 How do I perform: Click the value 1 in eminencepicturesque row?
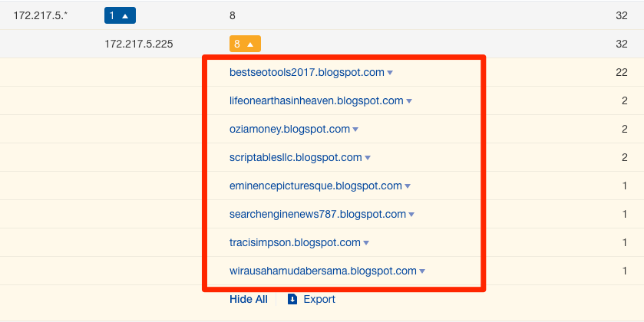pos(625,186)
